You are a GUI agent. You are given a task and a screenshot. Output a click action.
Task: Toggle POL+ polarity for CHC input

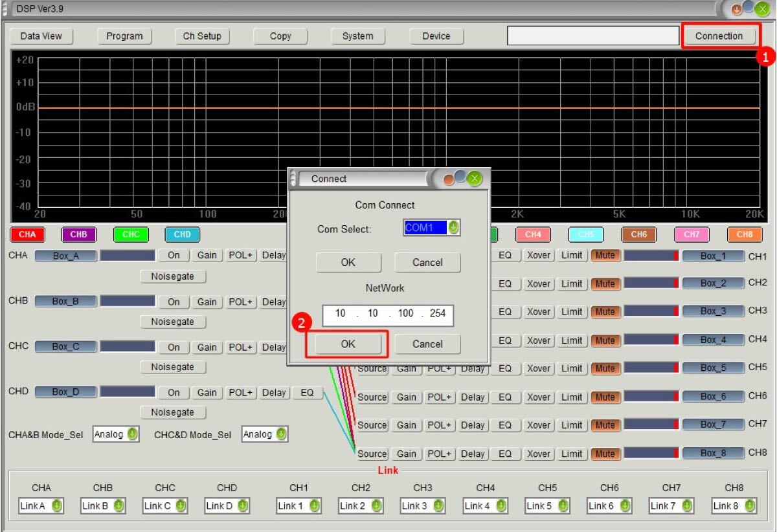(x=240, y=347)
